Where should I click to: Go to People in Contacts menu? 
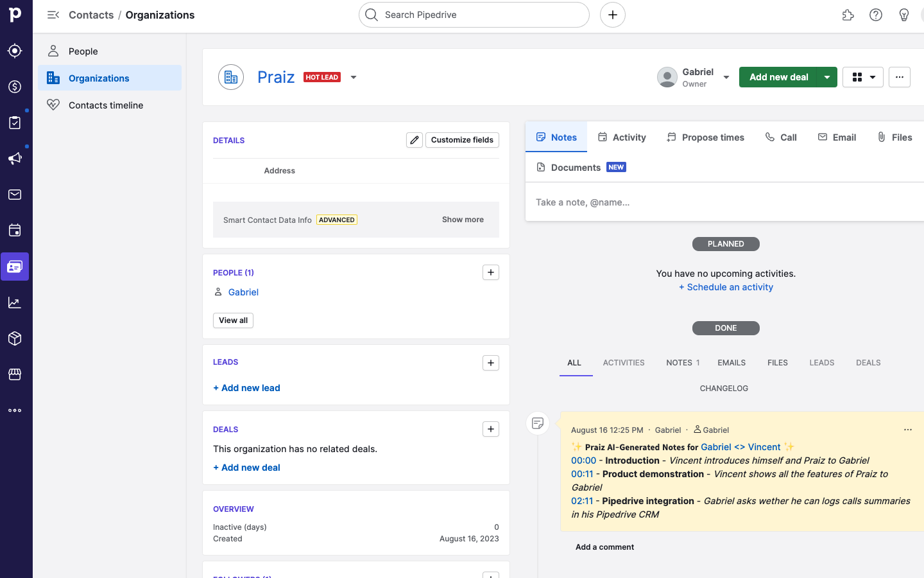tap(110, 51)
